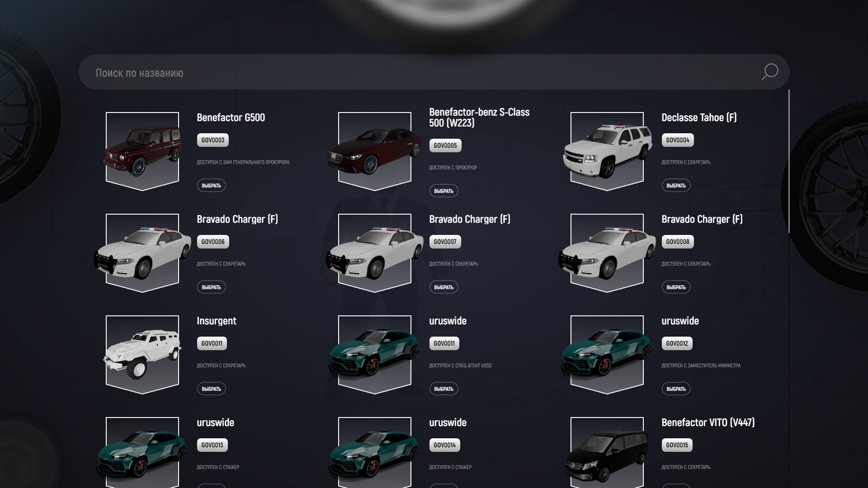This screenshot has width=868, height=488.
Task: Choose the Insurgent via its ВЫБРАТЬ button
Action: 211,389
